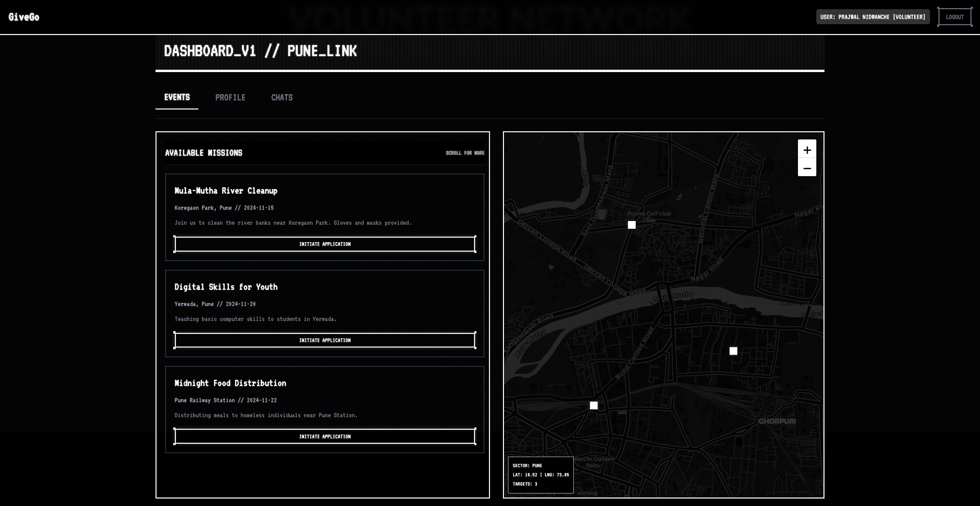This screenshot has width=980, height=506.
Task: Click map marker near Poona Golf Club
Action: [632, 225]
